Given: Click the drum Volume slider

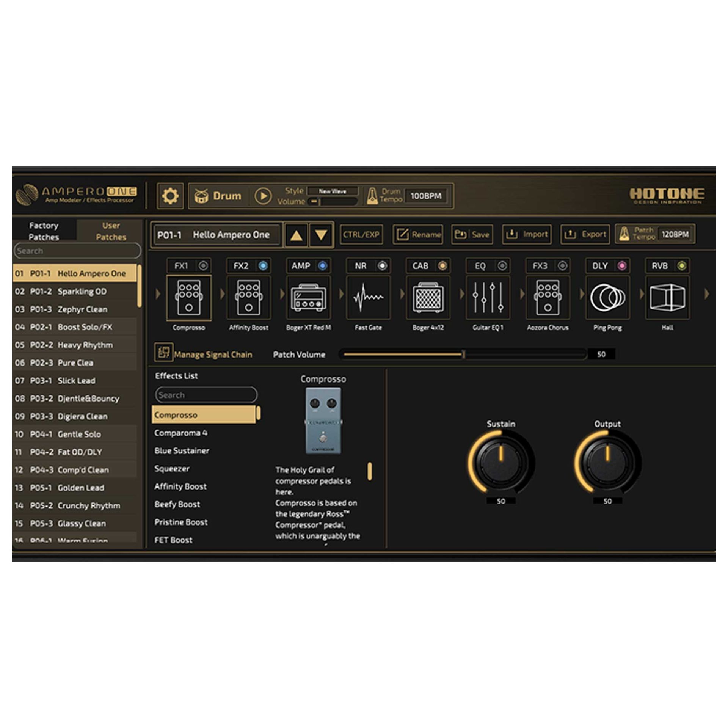Looking at the screenshot, I should coord(333,201).
